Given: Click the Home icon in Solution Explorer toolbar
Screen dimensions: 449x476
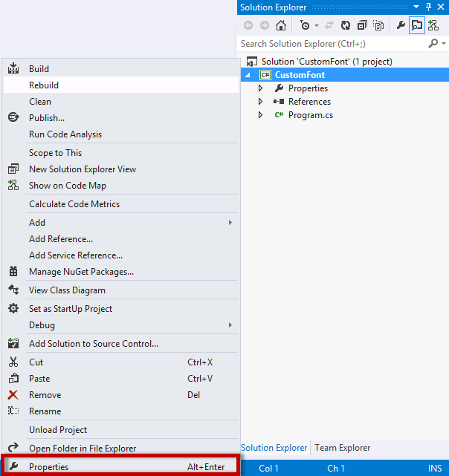Looking at the screenshot, I should (x=281, y=25).
